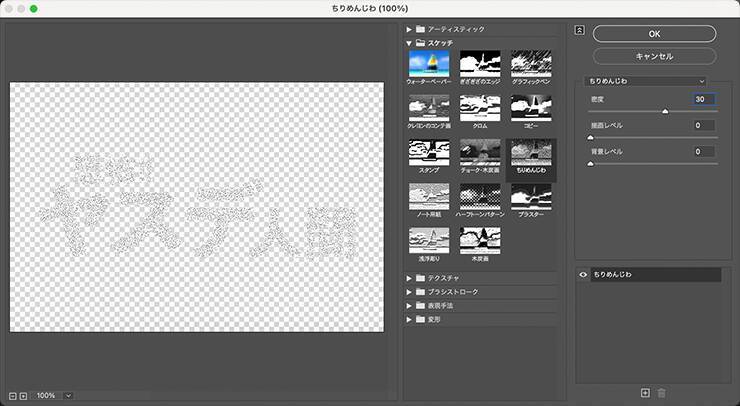Click the 密度 value field
This screenshot has width=740, height=406.
tap(704, 99)
